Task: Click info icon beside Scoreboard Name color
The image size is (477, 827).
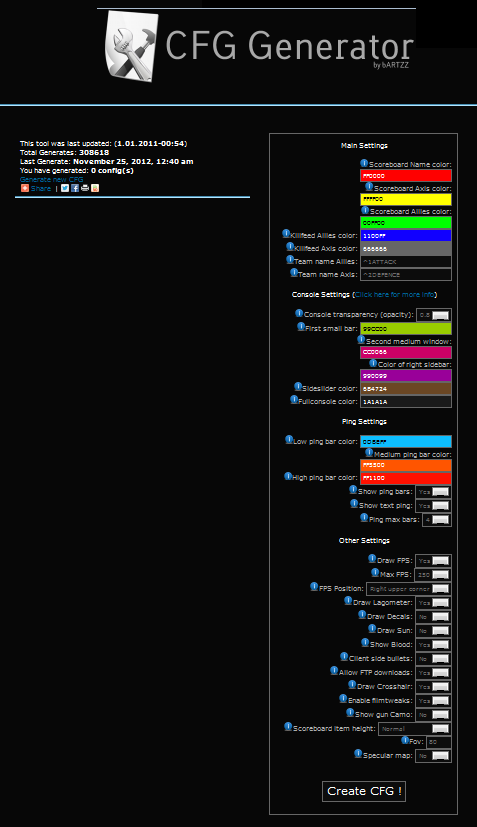Action: click(x=364, y=163)
